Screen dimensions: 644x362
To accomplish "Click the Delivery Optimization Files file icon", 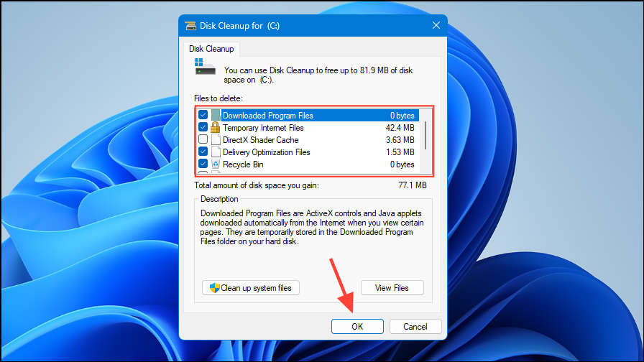I will (x=216, y=152).
